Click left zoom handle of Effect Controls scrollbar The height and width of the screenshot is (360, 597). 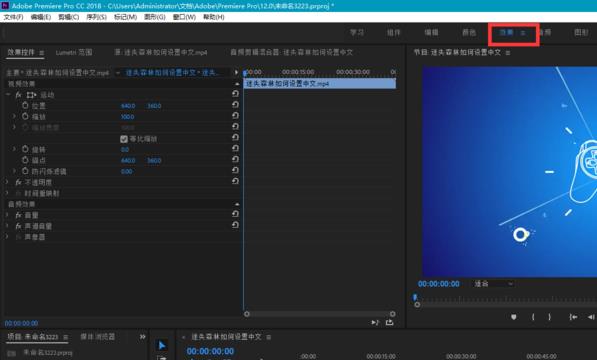[x=247, y=314]
